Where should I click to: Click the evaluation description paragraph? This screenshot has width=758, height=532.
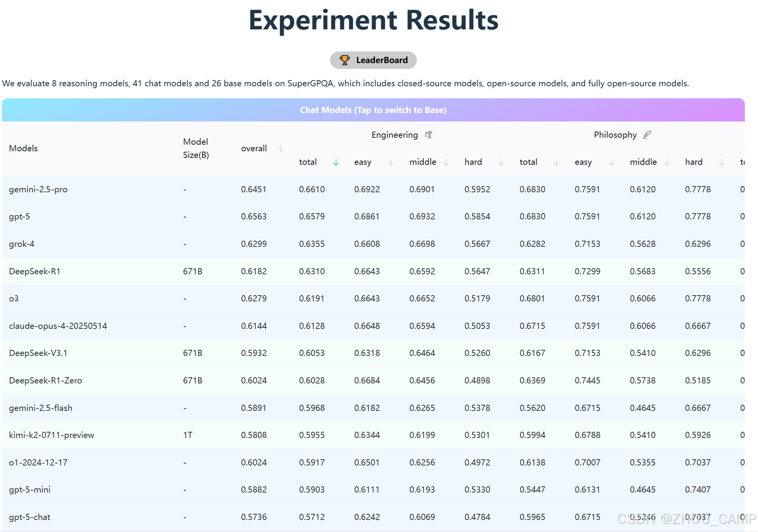coord(346,83)
